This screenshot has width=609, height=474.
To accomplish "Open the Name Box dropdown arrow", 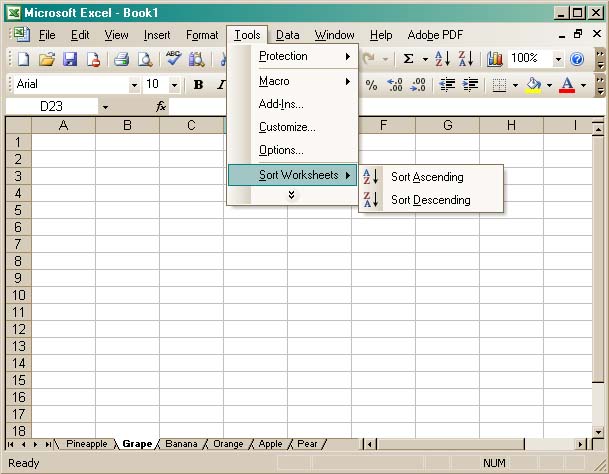I will (x=105, y=106).
